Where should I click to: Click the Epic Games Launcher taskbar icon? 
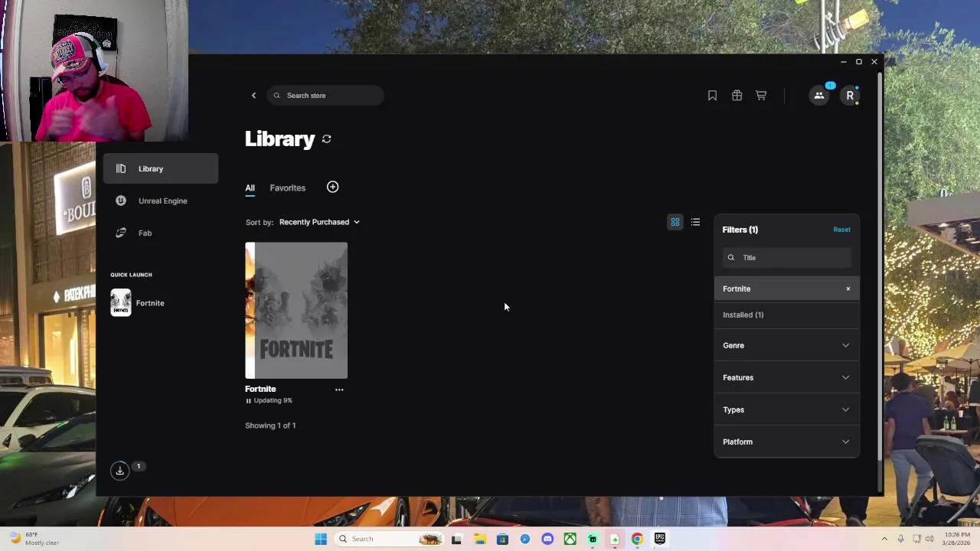[x=660, y=539]
